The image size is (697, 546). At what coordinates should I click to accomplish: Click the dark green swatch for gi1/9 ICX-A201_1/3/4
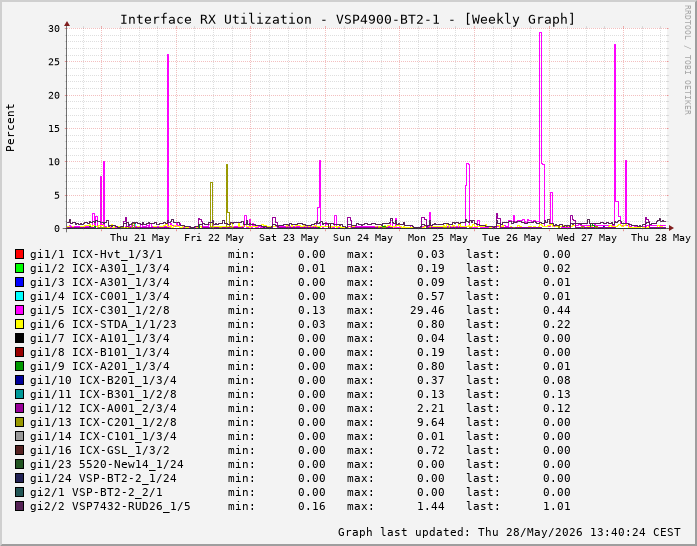click(x=19, y=366)
